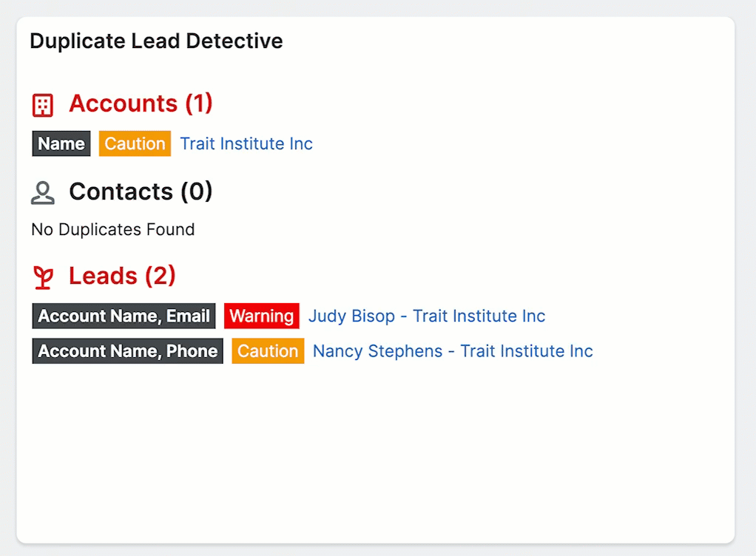Click the Leads sprout icon
The height and width of the screenshot is (556, 756).
pos(43,277)
